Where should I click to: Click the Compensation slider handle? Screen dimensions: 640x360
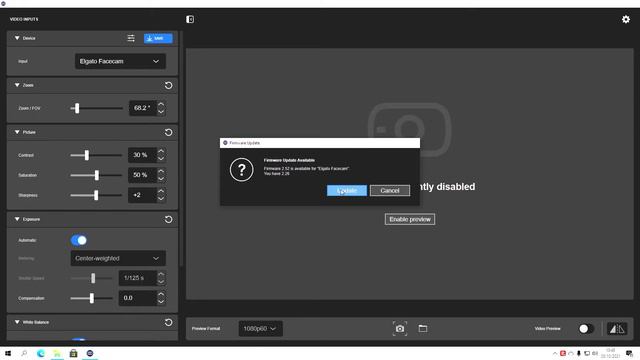tap(92, 298)
